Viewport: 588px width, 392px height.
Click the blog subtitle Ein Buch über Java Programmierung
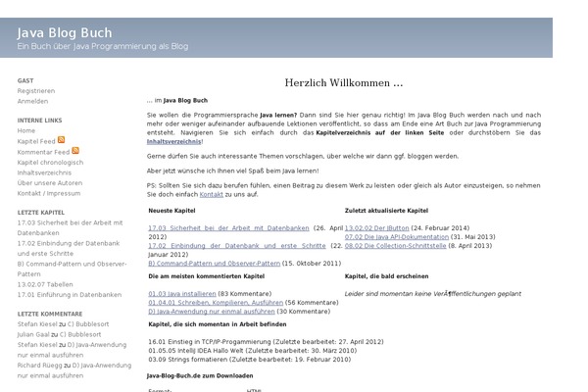[x=103, y=46]
